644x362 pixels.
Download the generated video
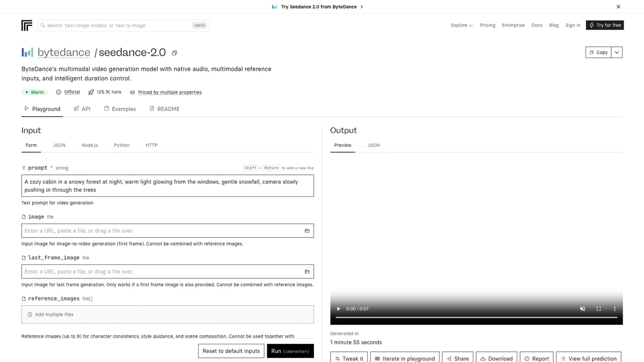click(496, 358)
